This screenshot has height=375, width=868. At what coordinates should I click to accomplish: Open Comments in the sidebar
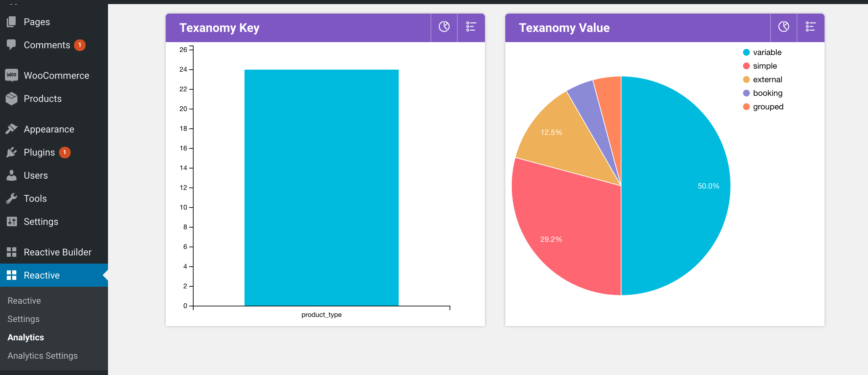[x=47, y=45]
